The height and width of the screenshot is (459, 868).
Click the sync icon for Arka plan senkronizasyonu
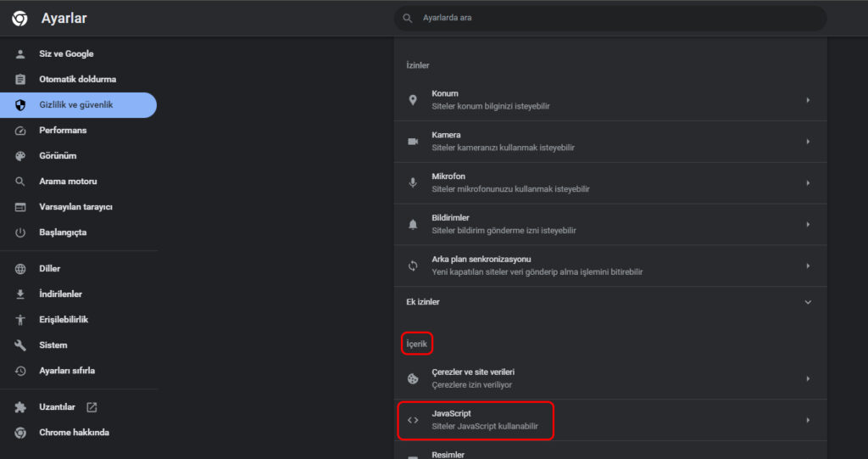(413, 266)
